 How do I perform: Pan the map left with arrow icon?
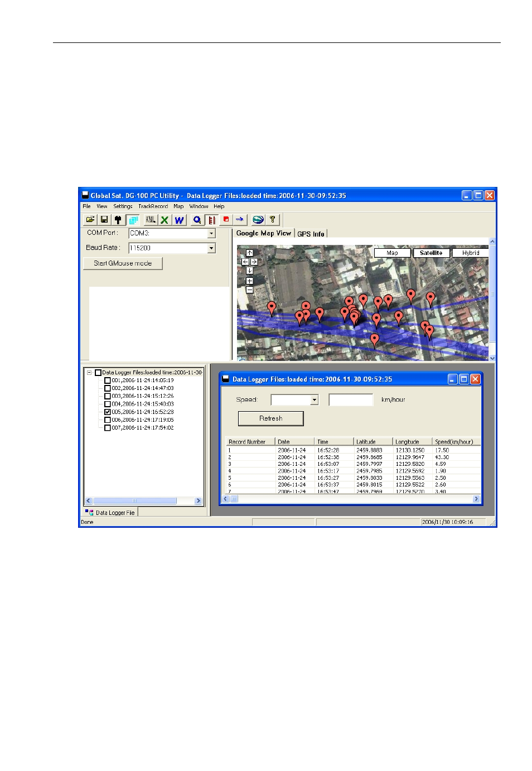click(245, 262)
